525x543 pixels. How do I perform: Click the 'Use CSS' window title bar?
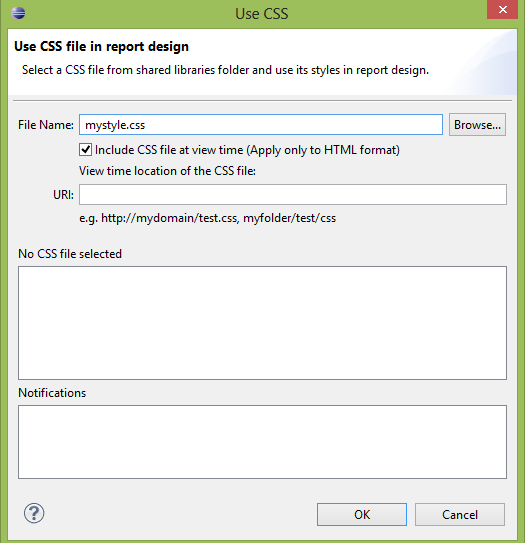[x=262, y=14]
